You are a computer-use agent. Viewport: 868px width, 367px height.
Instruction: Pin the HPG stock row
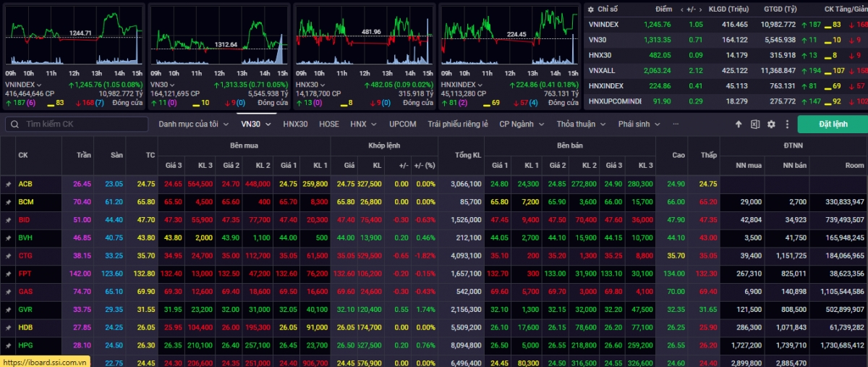point(8,345)
